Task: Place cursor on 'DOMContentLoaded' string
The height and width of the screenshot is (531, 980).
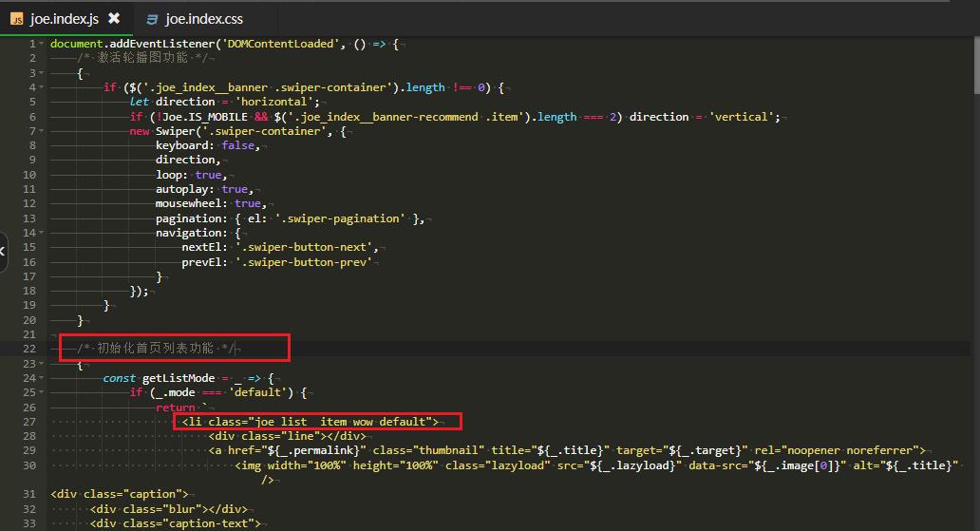Action: click(x=280, y=44)
